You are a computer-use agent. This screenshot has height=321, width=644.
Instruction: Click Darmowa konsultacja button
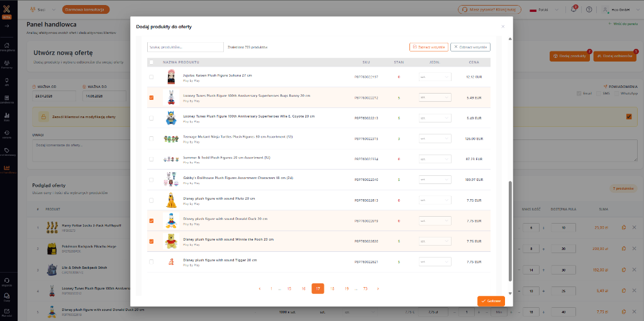coord(86,9)
